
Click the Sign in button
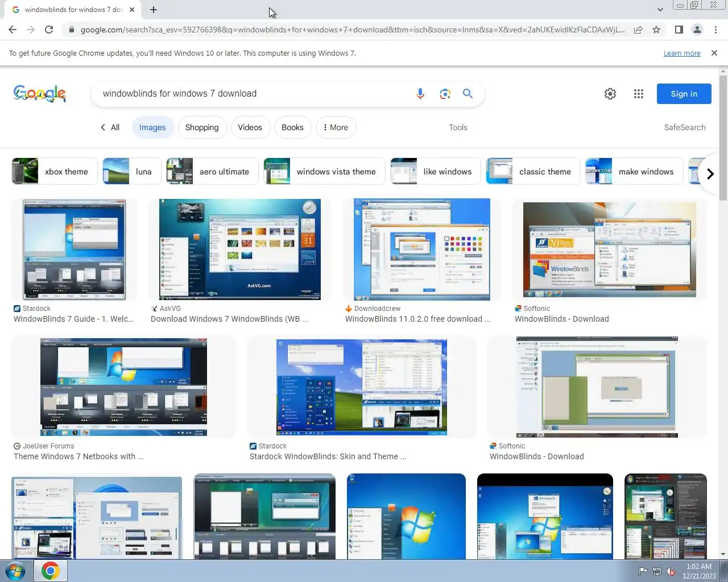[684, 94]
